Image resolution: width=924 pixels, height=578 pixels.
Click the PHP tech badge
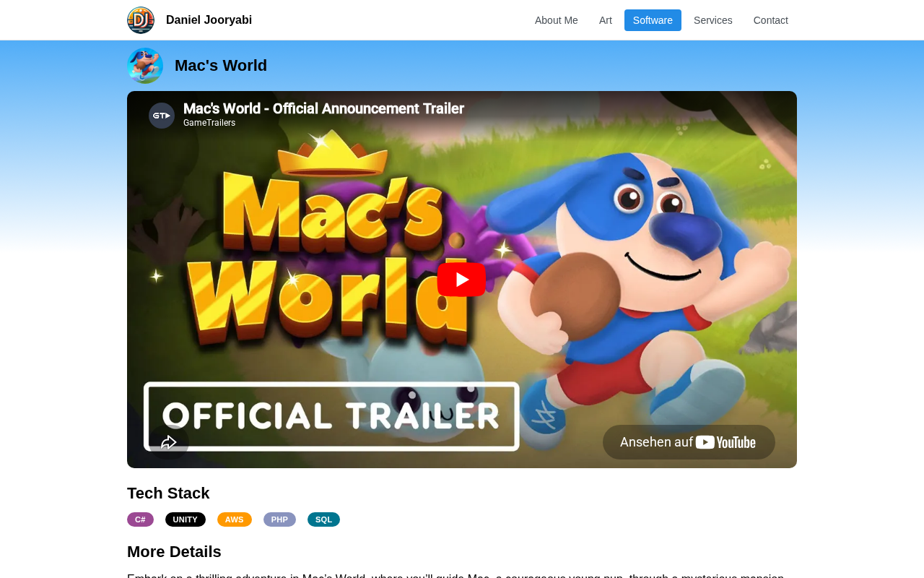click(279, 519)
